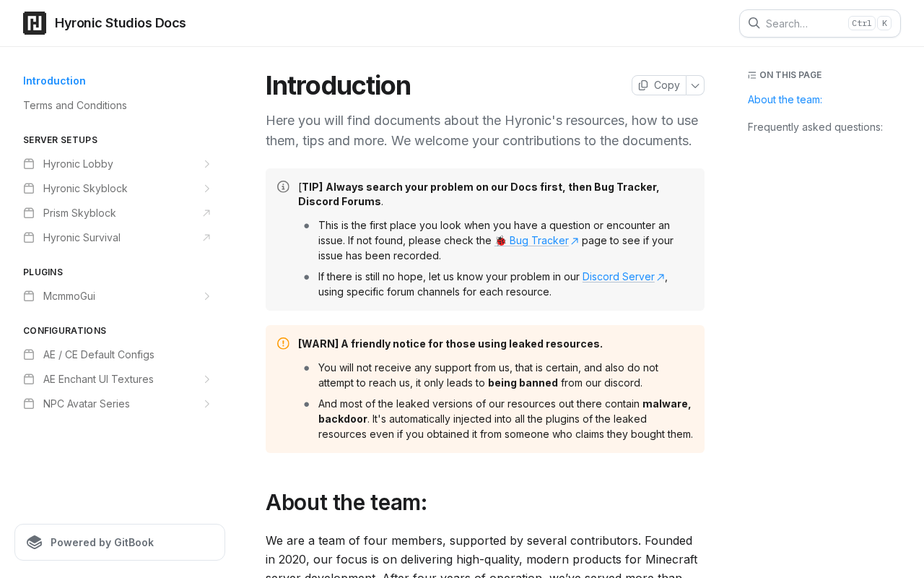This screenshot has width=924, height=578.
Task: Click the Prism Skyblock external link arrow
Action: click(x=206, y=213)
